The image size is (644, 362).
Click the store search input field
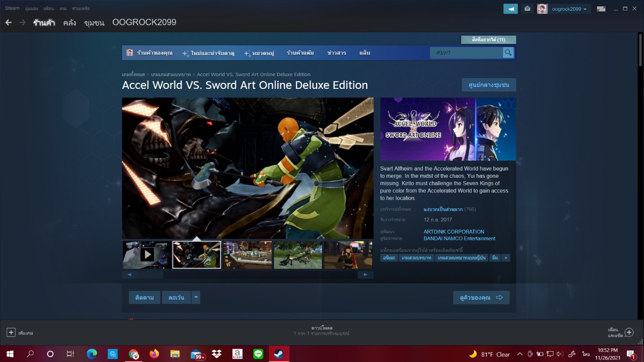pyautogui.click(x=467, y=52)
